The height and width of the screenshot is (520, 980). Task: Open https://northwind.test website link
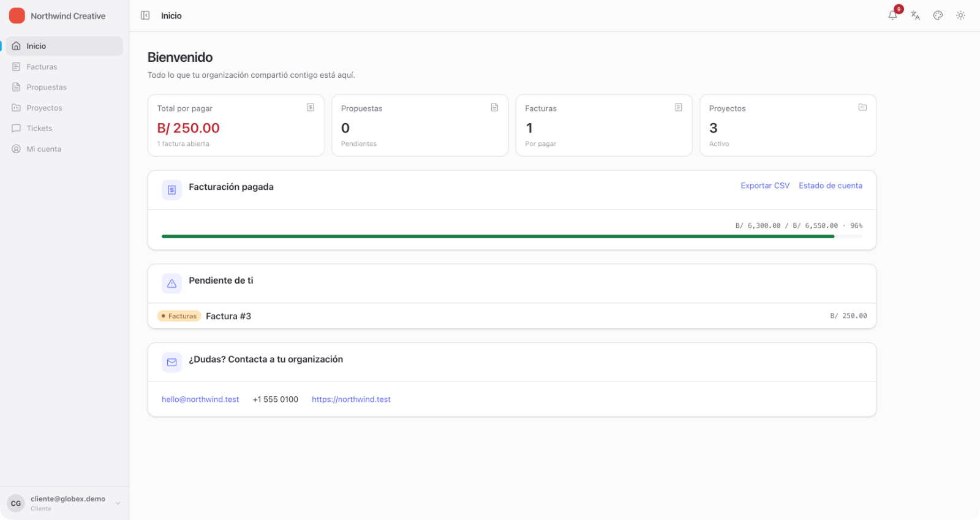click(351, 399)
